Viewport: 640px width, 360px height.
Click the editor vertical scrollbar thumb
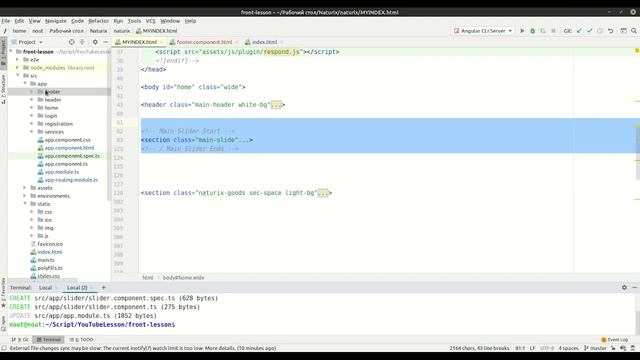[638, 152]
